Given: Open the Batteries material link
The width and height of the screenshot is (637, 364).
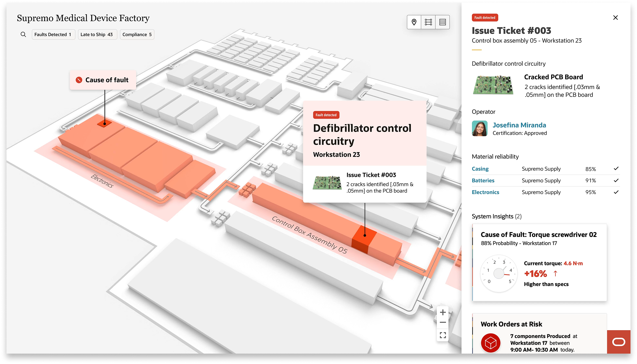Looking at the screenshot, I should [x=483, y=180].
